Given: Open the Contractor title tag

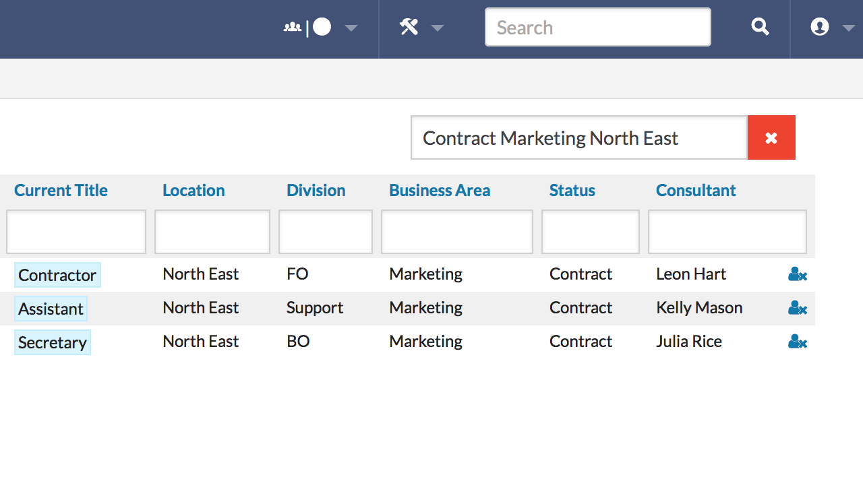Looking at the screenshot, I should pyautogui.click(x=57, y=275).
